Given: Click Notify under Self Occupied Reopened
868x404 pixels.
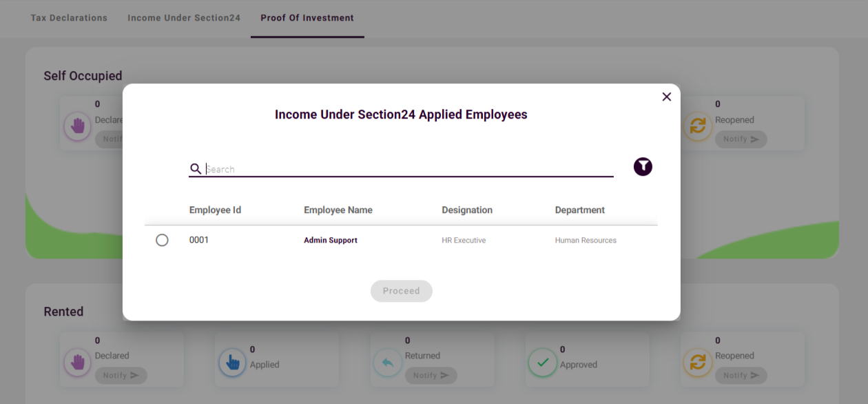Looking at the screenshot, I should 741,139.
